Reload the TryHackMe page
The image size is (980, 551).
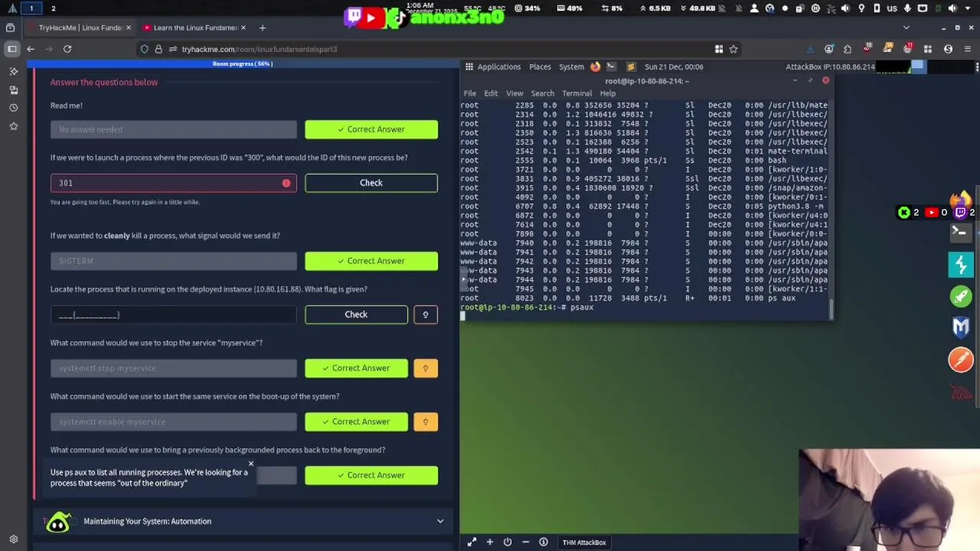(x=67, y=49)
